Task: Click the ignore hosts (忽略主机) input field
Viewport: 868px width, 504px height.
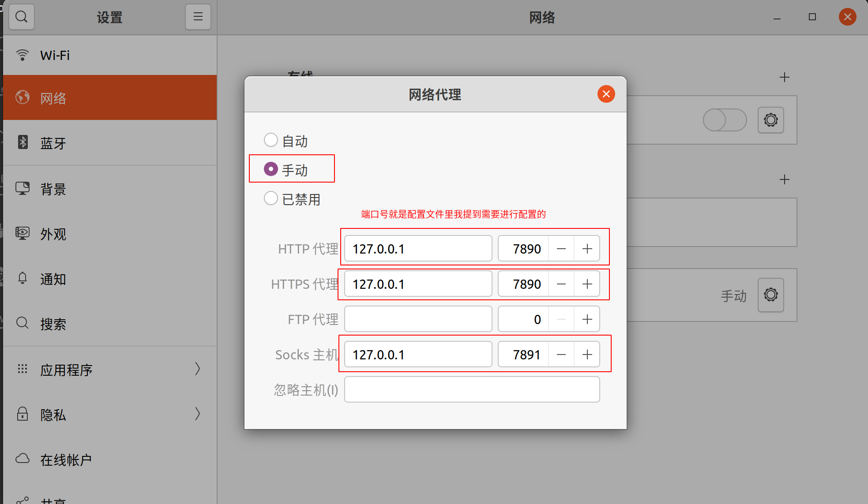Action: point(472,389)
